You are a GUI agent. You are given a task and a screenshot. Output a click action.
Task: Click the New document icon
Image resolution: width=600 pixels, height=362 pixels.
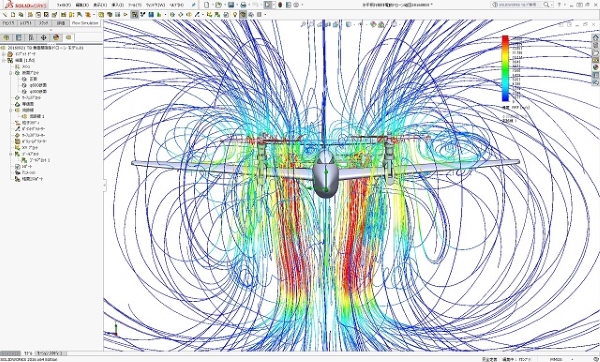click(x=207, y=5)
